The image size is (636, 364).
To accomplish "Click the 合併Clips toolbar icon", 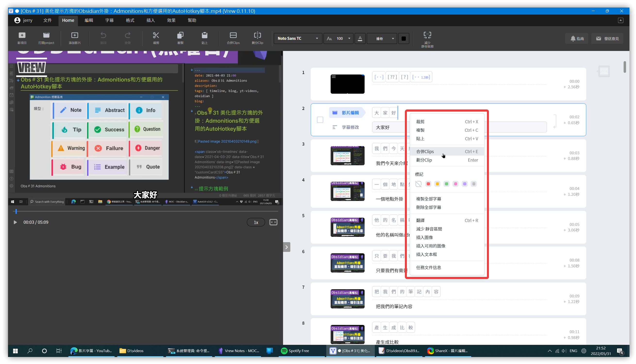I will (233, 35).
